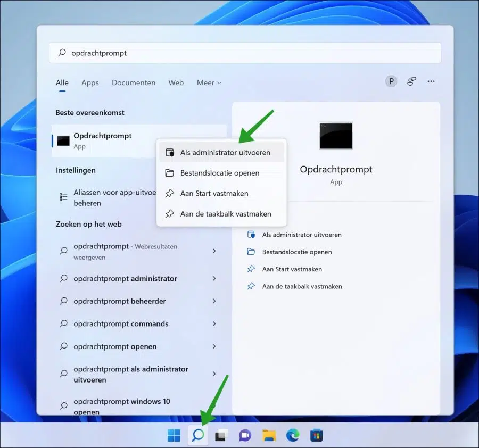The width and height of the screenshot is (479, 448).
Task: Choose 'Als administrator uitvoeren' in context menu
Action: pos(222,152)
